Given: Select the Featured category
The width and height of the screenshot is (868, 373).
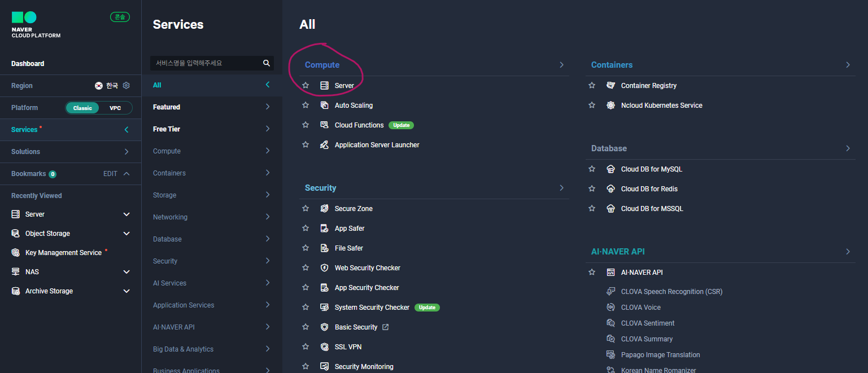Looking at the screenshot, I should pos(212,107).
